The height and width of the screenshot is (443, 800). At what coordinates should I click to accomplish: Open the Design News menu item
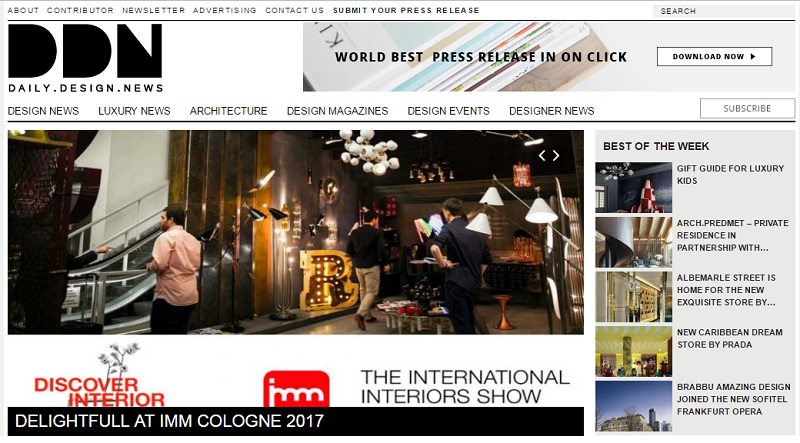pos(43,111)
